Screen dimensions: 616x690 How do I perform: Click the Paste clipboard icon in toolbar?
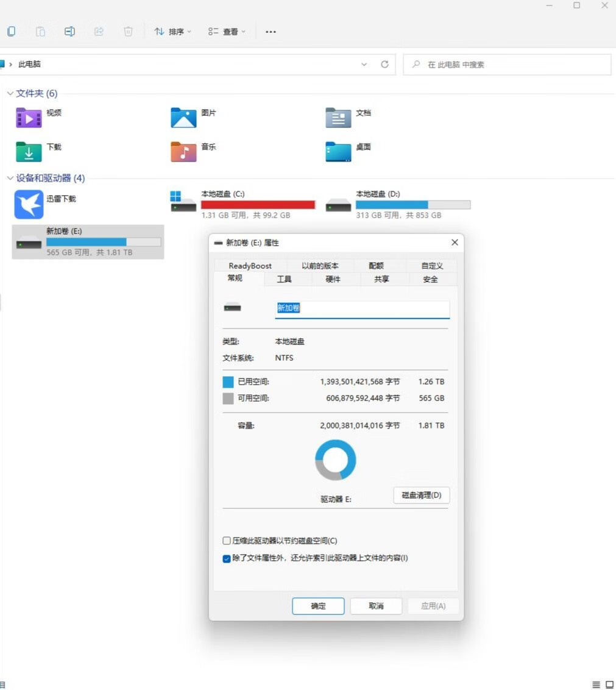[40, 32]
